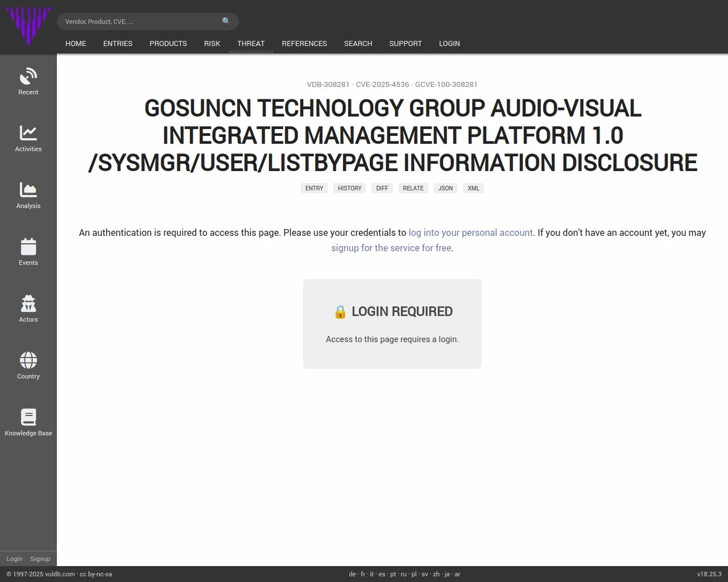Switch language to pt
728x582 pixels.
(x=393, y=574)
